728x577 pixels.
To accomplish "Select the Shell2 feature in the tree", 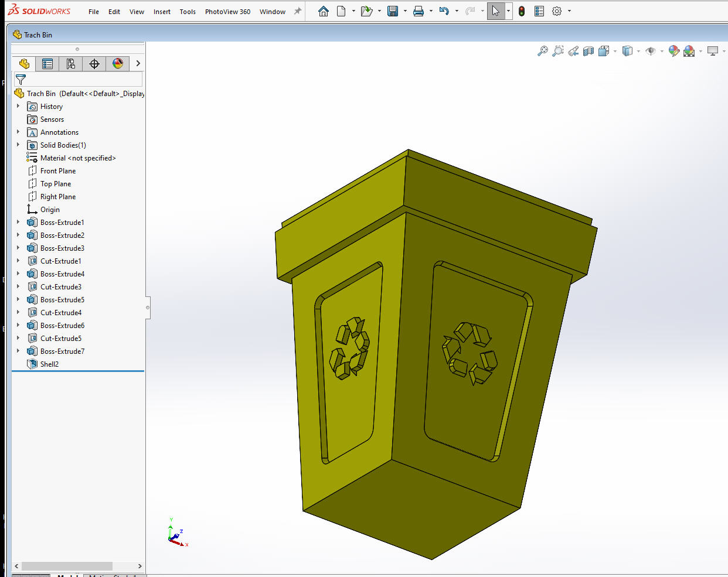I will click(x=49, y=364).
